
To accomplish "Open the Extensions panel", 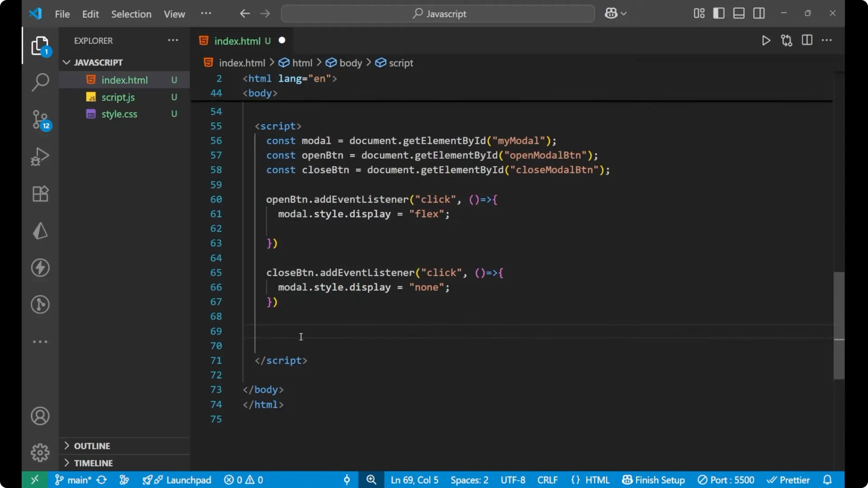I will coord(40,193).
